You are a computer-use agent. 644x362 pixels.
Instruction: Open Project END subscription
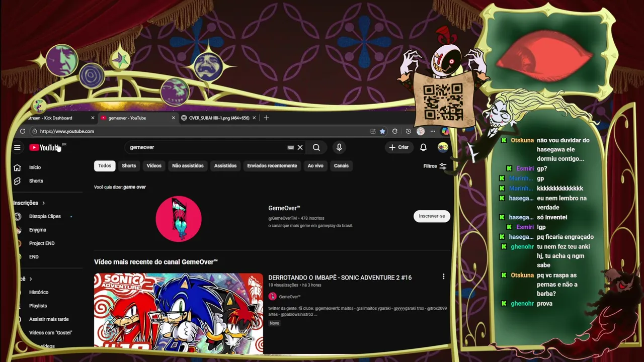tap(42, 243)
